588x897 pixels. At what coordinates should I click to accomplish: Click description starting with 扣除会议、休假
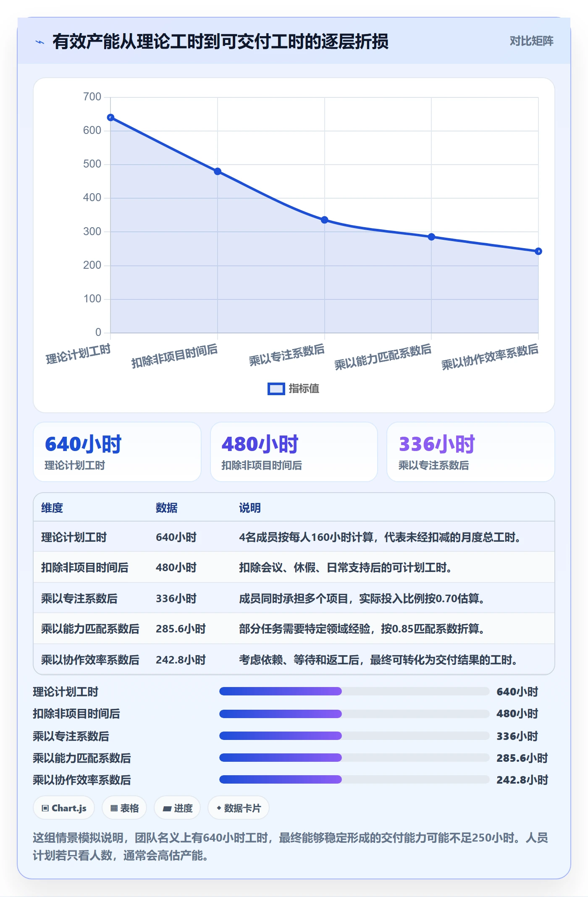(x=346, y=567)
